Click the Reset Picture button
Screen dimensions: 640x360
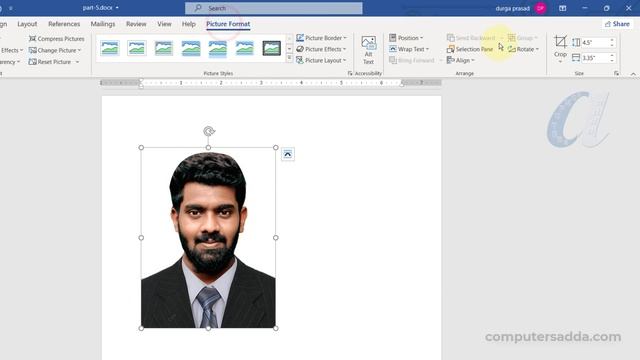coord(50,62)
